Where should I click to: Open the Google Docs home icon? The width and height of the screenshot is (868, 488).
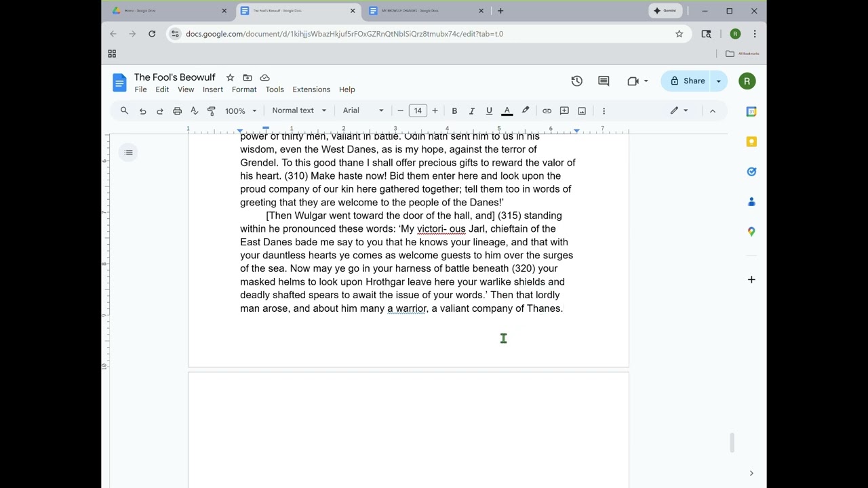click(119, 83)
